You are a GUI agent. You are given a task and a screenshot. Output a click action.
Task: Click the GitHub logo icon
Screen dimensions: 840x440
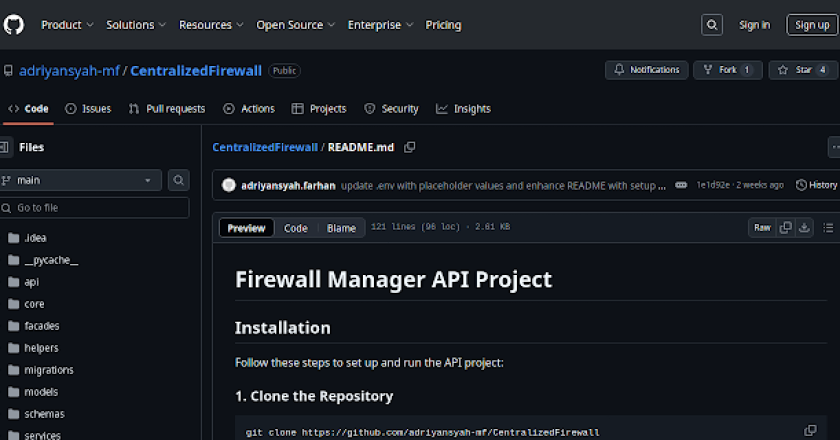(15, 24)
